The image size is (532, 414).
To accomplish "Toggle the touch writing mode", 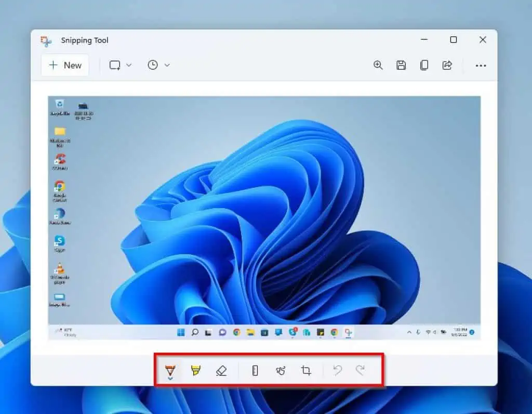I will (x=280, y=370).
